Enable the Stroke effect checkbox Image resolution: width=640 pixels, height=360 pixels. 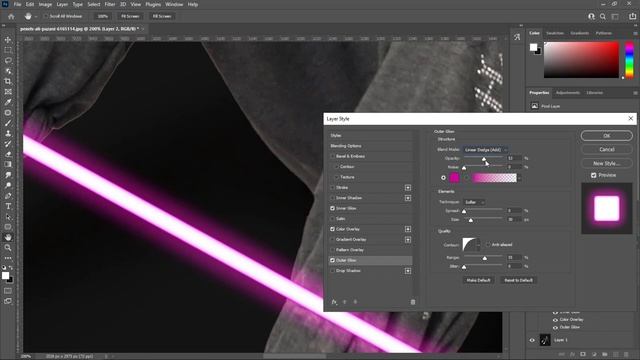coord(332,187)
